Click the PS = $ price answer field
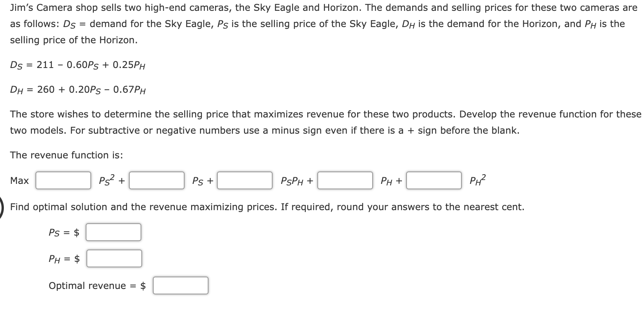644x316 pixels. (x=114, y=232)
